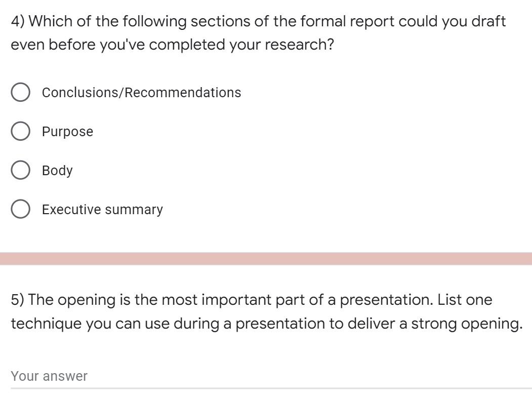
Task: Click question 5 heading about presentation opening
Action: (252, 300)
